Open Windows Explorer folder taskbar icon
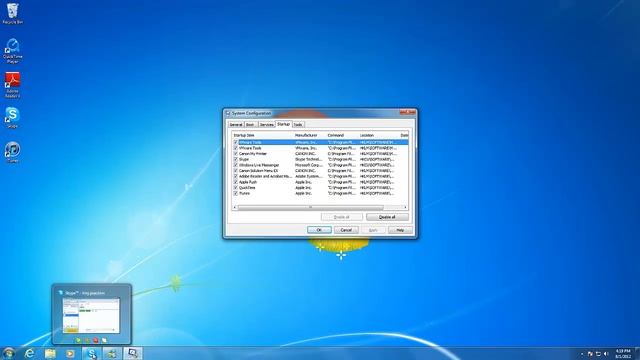The width and height of the screenshot is (640, 360). pyautogui.click(x=50, y=353)
